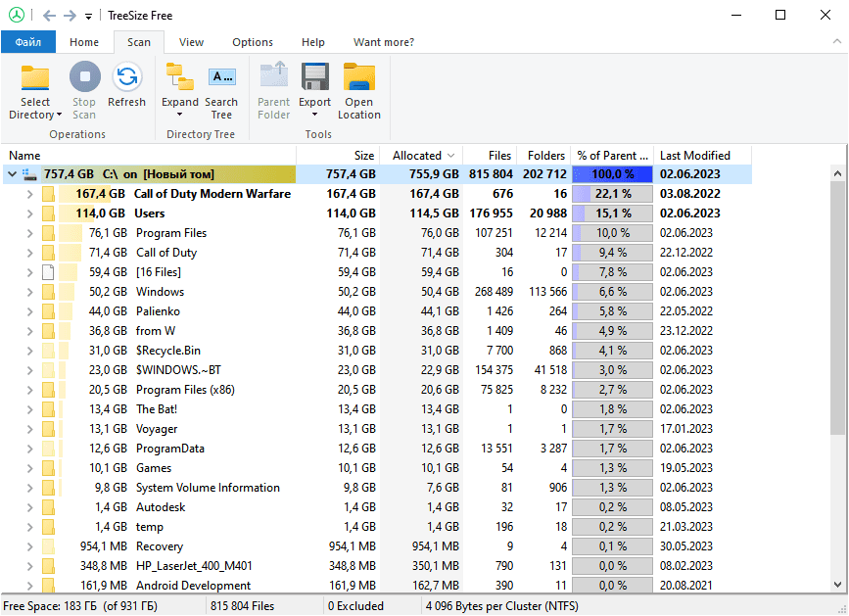Screen dimensions: 849x616
Task: Open the Export dropdown arrow
Action: (x=314, y=115)
